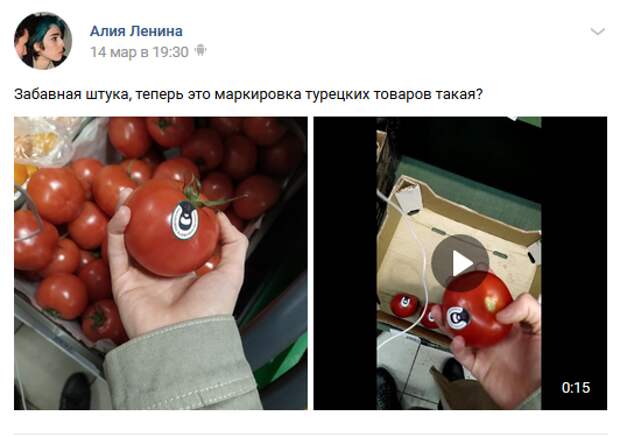The width and height of the screenshot is (620, 437).
Task: Expand the post options chevron
Action: 597,31
